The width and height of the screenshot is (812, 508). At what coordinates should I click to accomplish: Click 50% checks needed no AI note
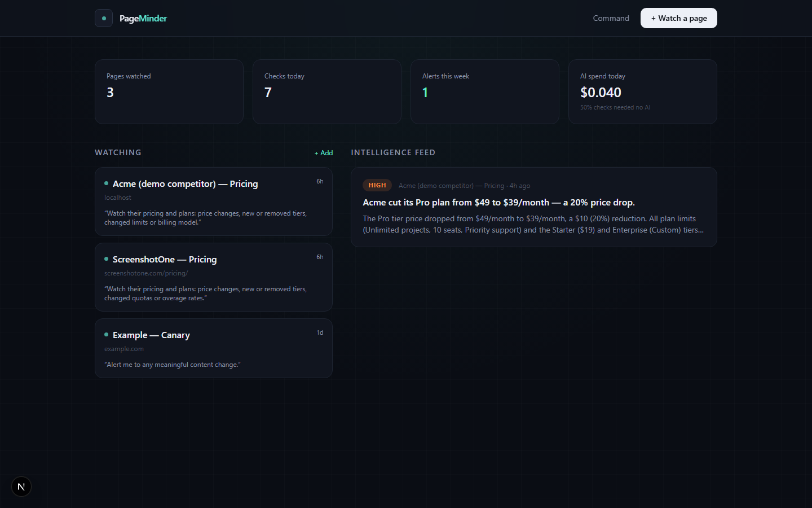click(615, 107)
